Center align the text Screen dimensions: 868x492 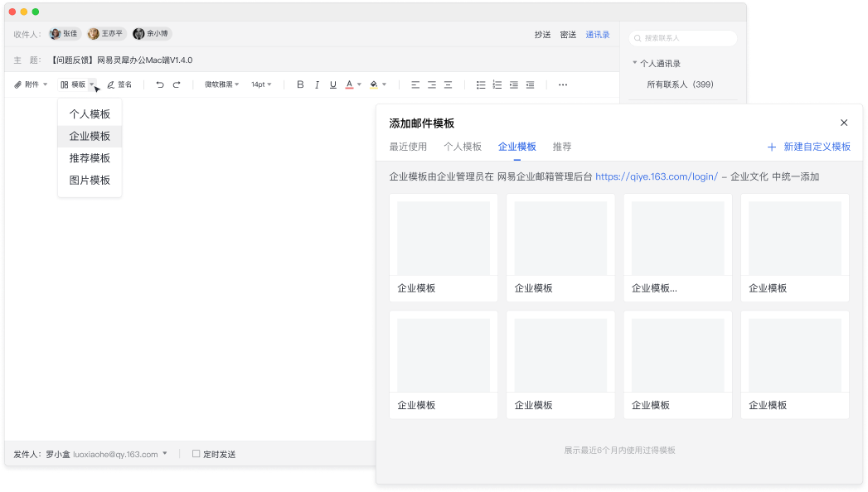pos(432,84)
